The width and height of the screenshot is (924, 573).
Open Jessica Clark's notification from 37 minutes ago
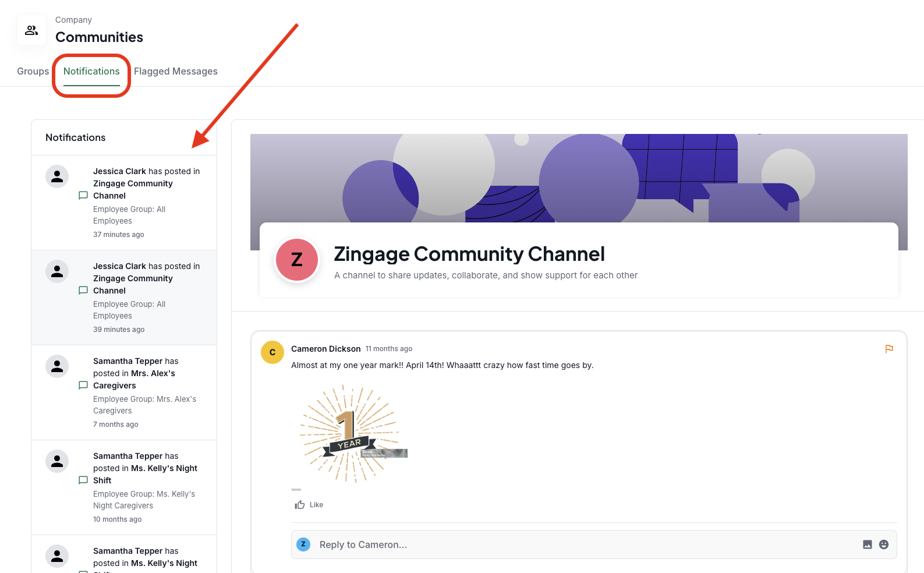click(x=124, y=203)
